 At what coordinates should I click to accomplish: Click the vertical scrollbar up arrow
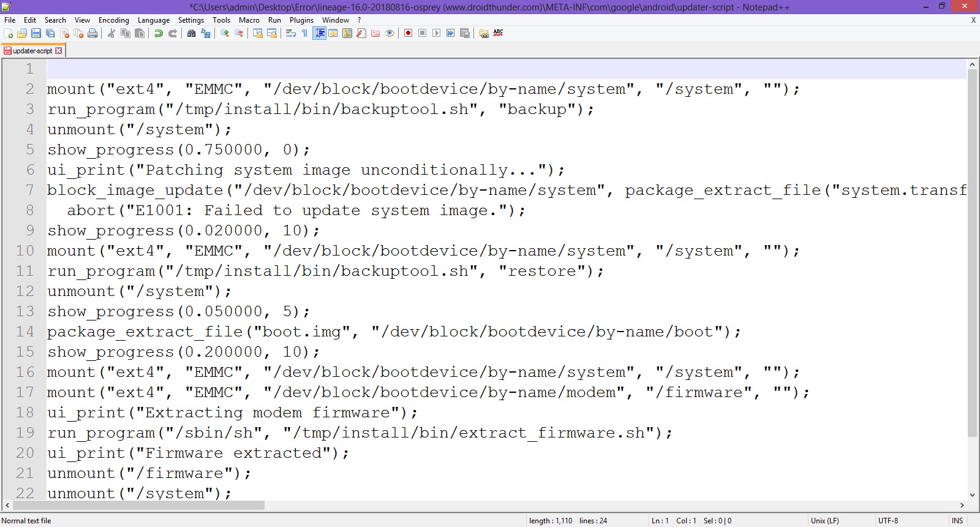click(972, 64)
